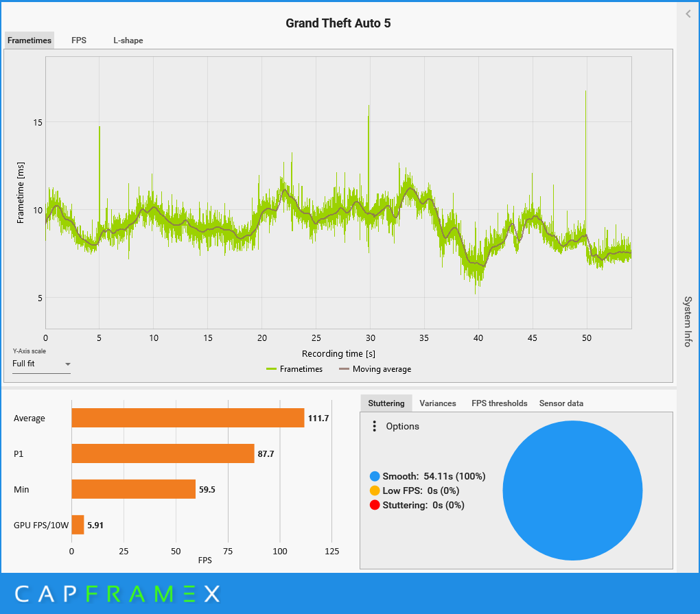The height and width of the screenshot is (614, 700).
Task: Click the Options label in the stuttering panel
Action: coord(402,426)
